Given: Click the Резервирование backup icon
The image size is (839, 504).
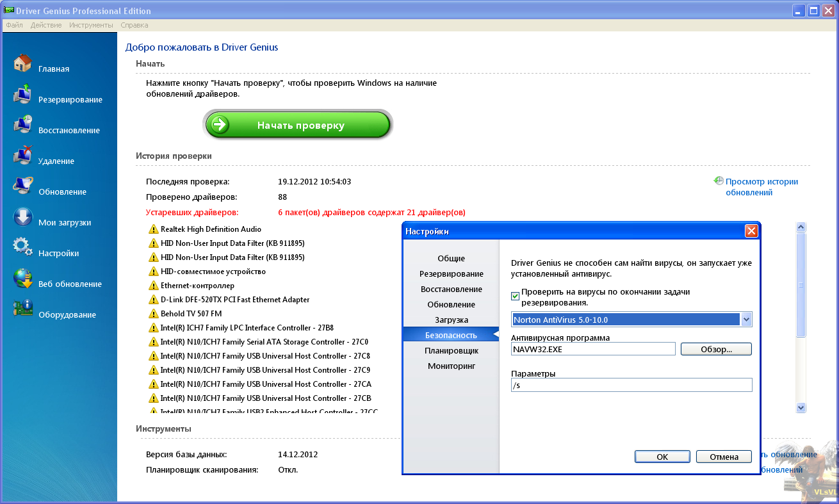Looking at the screenshot, I should point(22,94).
